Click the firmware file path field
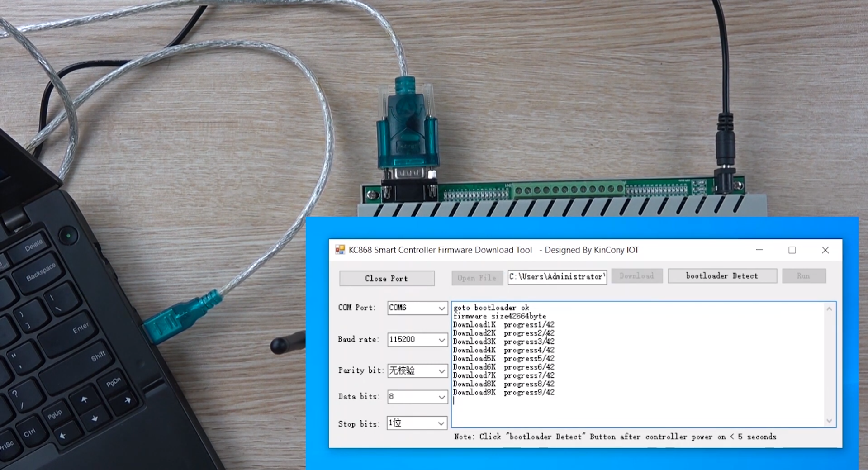Screen dimensions: 868x470 click(557, 277)
